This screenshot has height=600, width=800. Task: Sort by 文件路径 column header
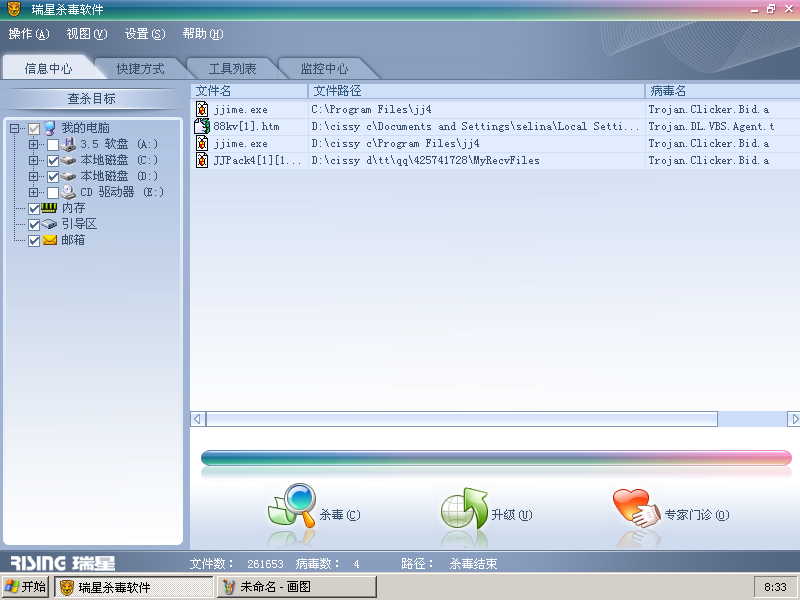[477, 91]
